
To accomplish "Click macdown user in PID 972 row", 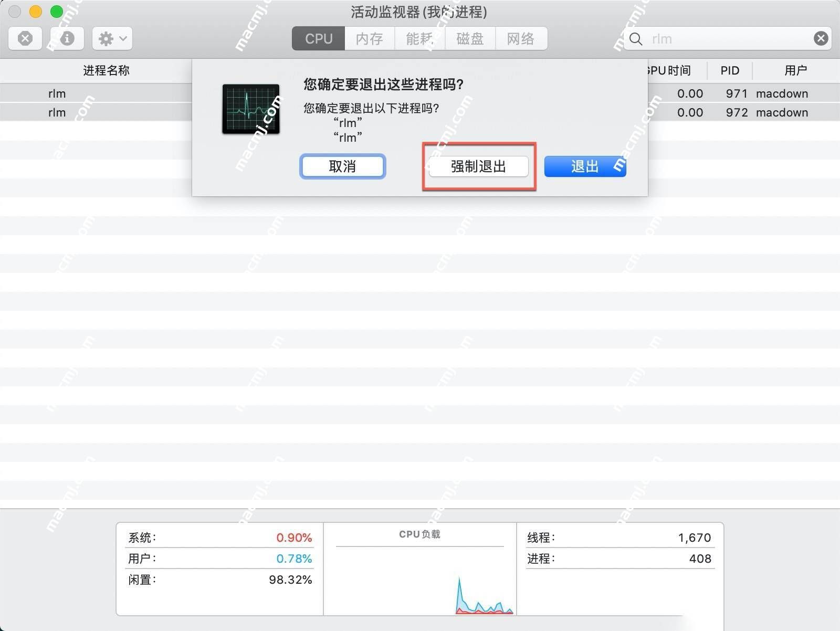I will [782, 112].
